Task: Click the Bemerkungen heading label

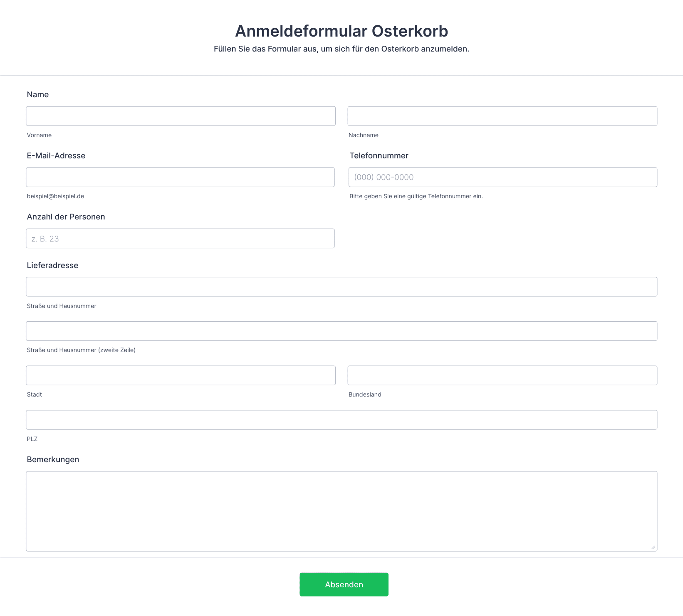Action: click(53, 459)
